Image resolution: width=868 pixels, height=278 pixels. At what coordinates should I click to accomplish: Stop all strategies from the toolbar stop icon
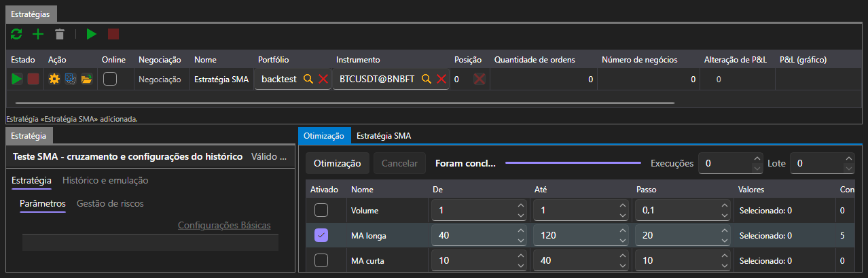113,34
